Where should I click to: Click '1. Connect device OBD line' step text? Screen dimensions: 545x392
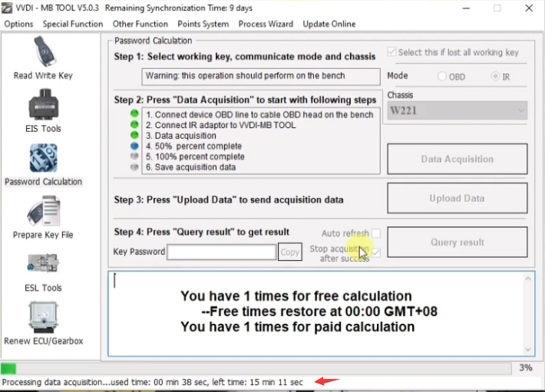pyautogui.click(x=259, y=114)
